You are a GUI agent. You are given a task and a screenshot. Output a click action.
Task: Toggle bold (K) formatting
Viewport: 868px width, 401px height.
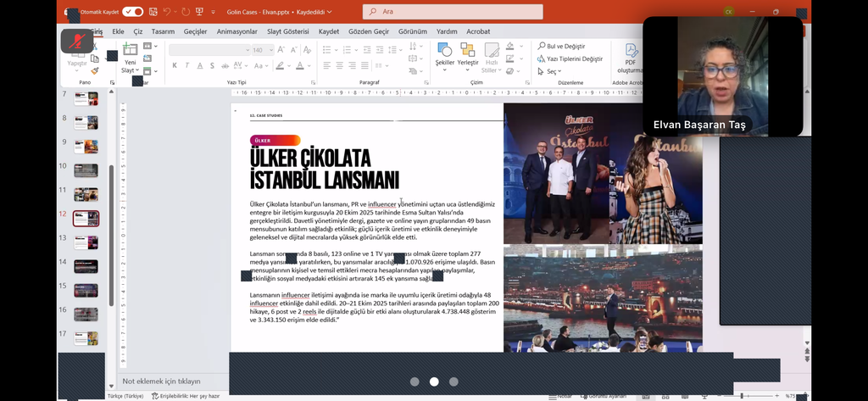175,65
